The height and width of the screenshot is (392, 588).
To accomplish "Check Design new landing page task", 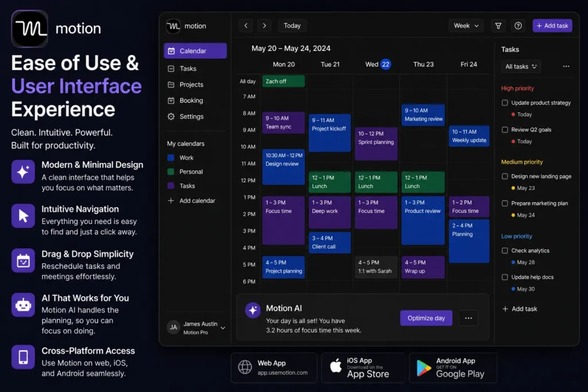I will pos(505,176).
